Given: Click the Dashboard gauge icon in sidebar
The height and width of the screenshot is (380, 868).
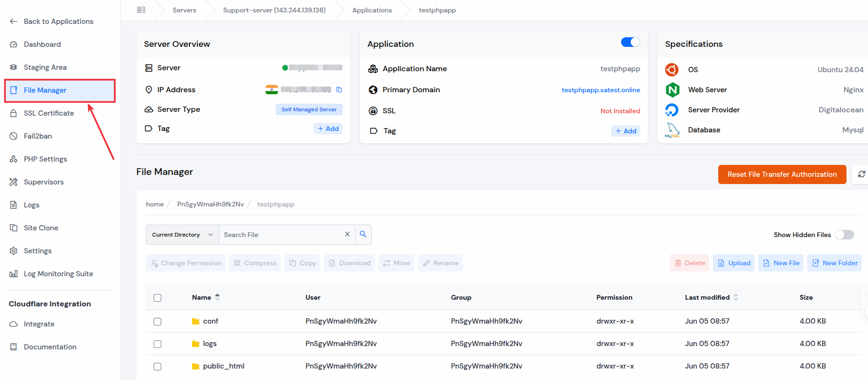Looking at the screenshot, I should point(13,44).
